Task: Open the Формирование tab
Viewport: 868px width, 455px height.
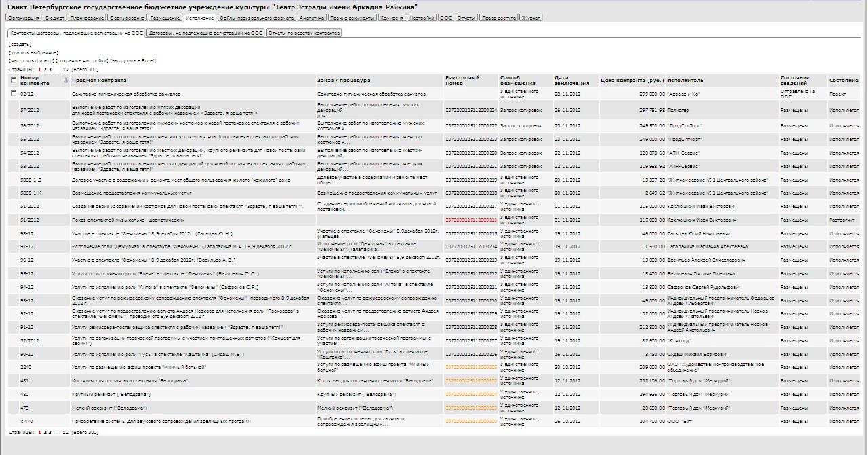Action: coord(127,18)
